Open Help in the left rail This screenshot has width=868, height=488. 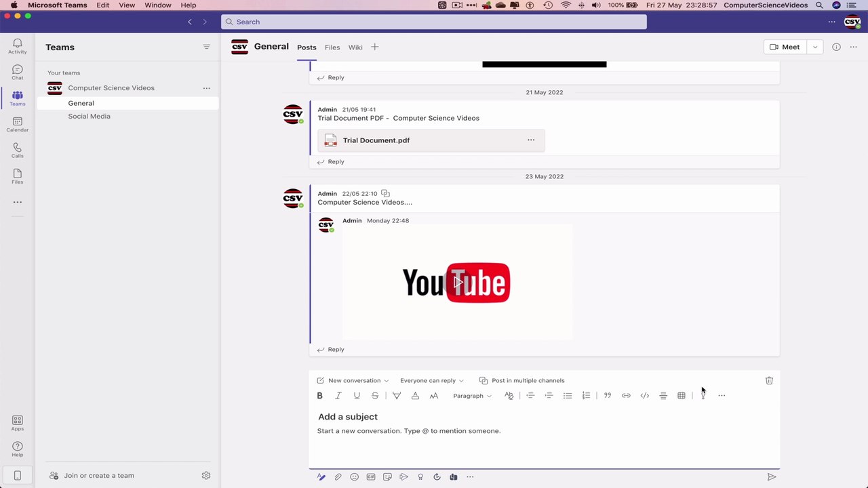(x=18, y=449)
